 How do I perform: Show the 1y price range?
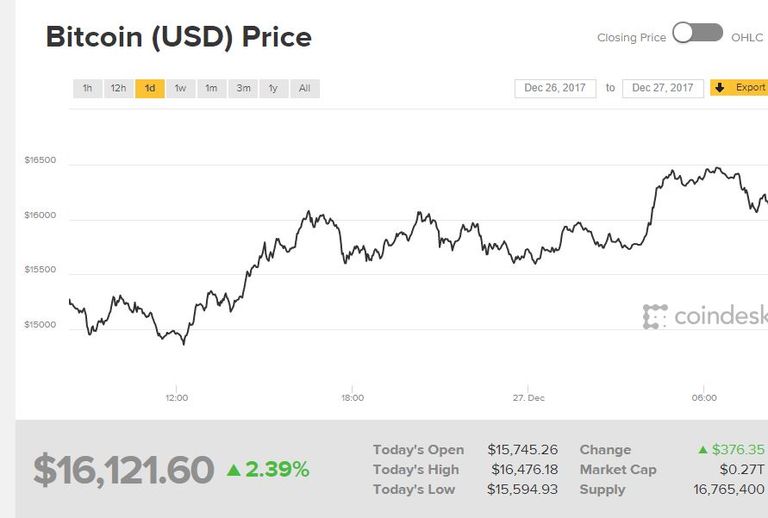click(x=273, y=88)
